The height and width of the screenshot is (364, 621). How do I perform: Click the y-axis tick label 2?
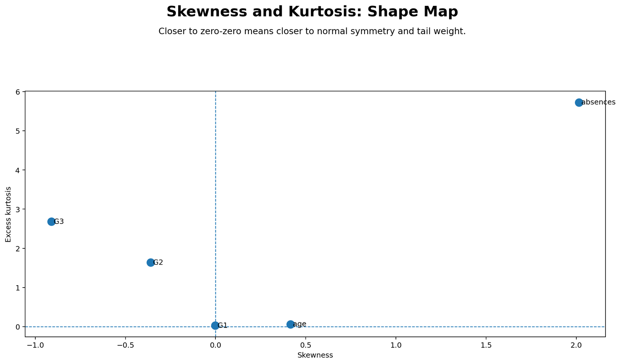pos(18,249)
